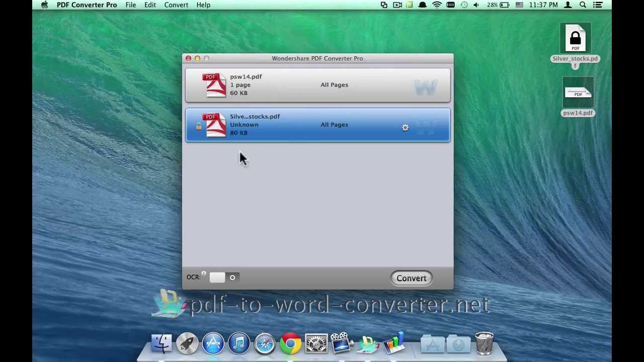This screenshot has width=644, height=362.
Task: Open the movie camera app in the Dock
Action: [x=342, y=343]
